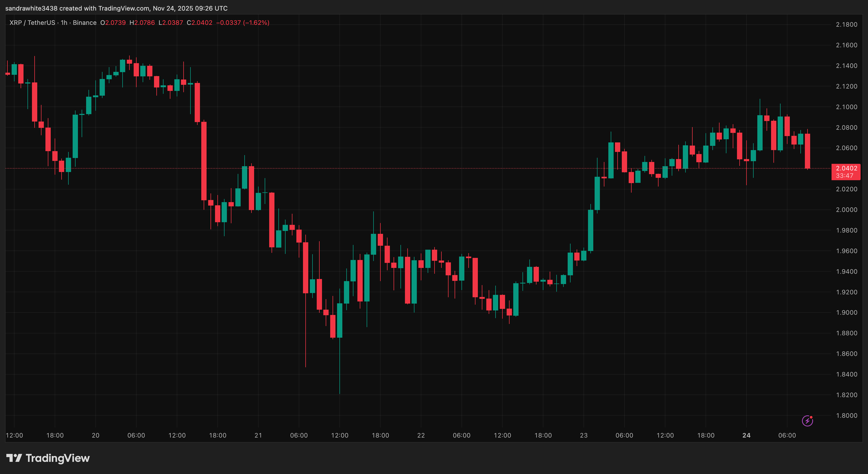Toggle the high value H2.0786 display

pyautogui.click(x=143, y=22)
